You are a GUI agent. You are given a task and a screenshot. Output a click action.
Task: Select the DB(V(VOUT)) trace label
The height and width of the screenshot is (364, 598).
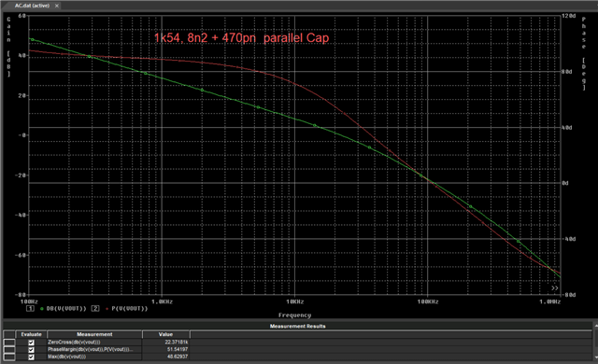[66, 308]
